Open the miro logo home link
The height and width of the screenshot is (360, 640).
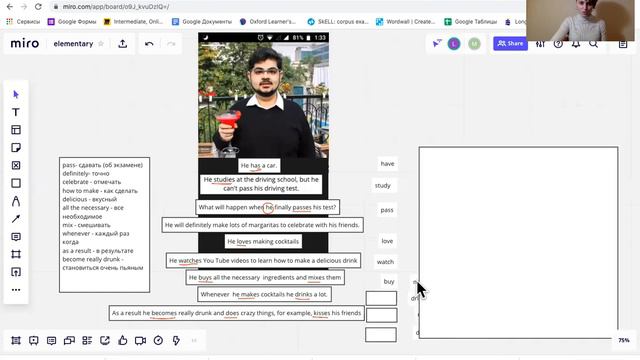[x=25, y=44]
